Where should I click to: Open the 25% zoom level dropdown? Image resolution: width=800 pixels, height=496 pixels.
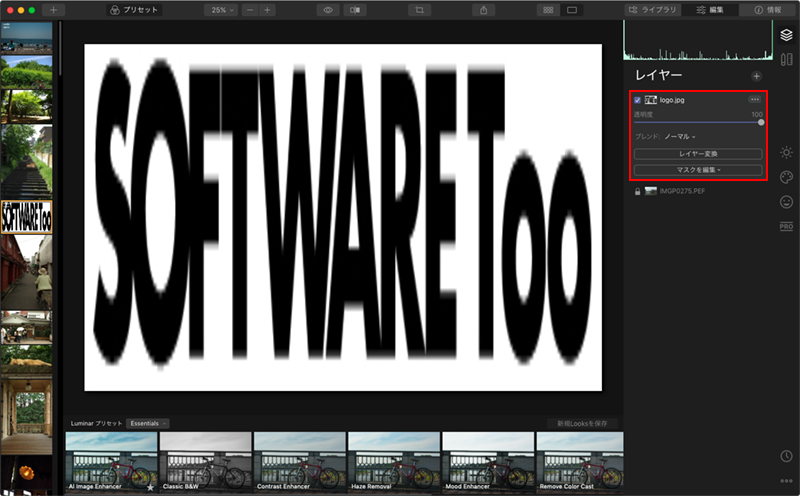(222, 10)
